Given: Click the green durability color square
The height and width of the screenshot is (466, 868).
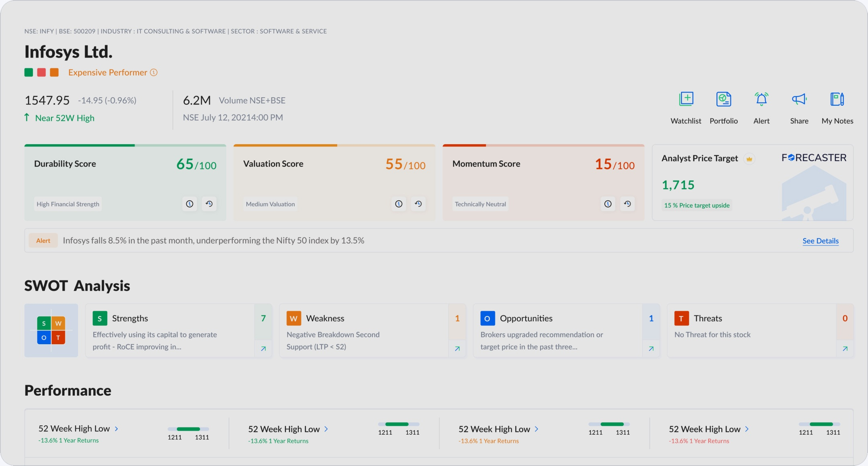Looking at the screenshot, I should [29, 72].
